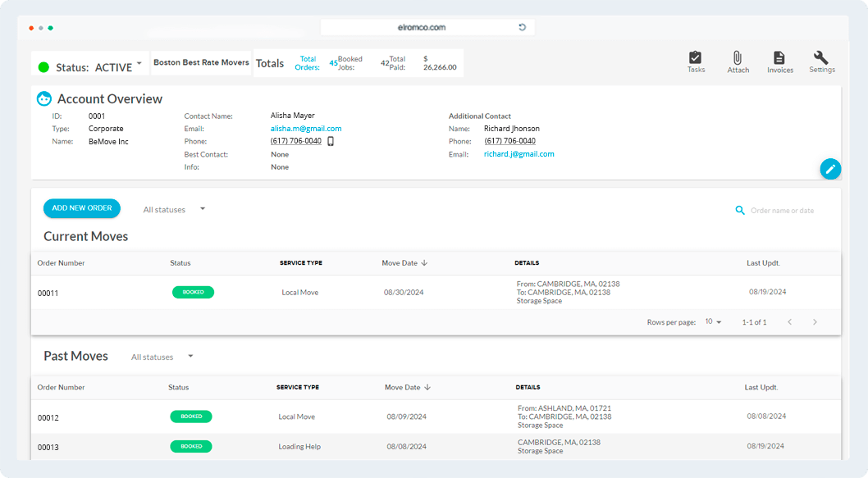Screen dimensions: 868x478
Task: Click Local Move service type for order 00012
Action: (297, 417)
